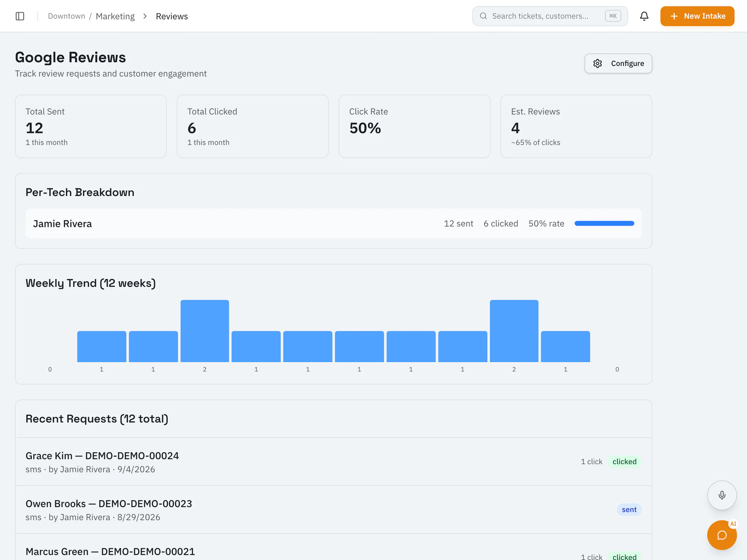Click the clicked badge on Grace Kim row
Viewport: 747px width, 560px height.
coord(624,461)
